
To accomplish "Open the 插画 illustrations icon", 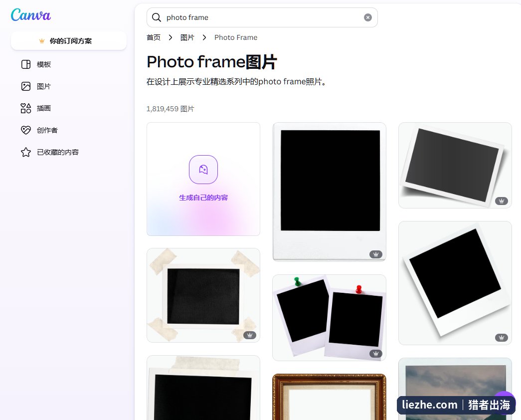I will pyautogui.click(x=26, y=108).
